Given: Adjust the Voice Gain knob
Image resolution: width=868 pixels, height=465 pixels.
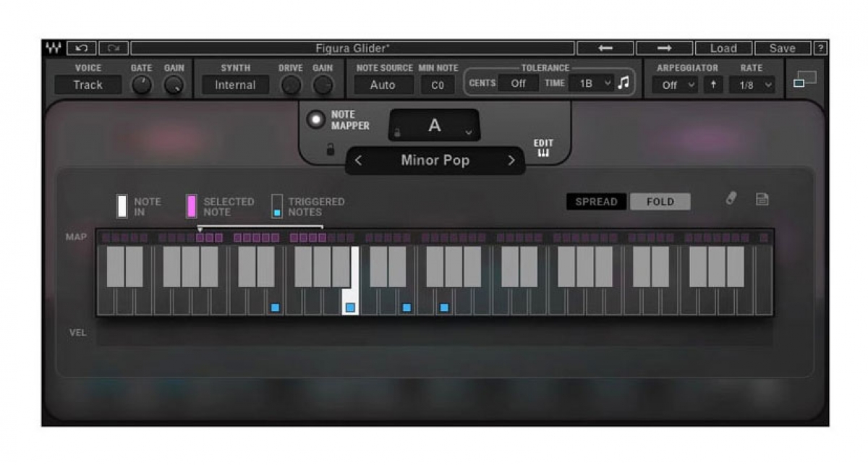Looking at the screenshot, I should [174, 85].
